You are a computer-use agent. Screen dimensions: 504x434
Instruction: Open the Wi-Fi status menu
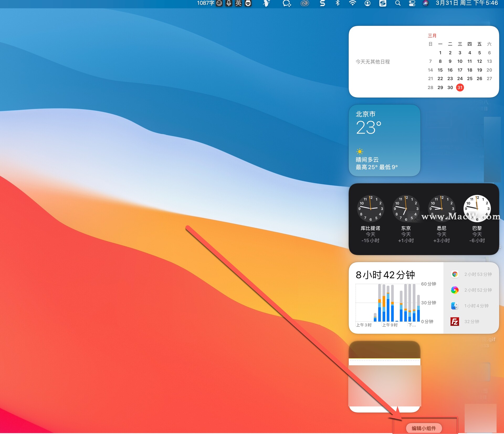click(352, 3)
